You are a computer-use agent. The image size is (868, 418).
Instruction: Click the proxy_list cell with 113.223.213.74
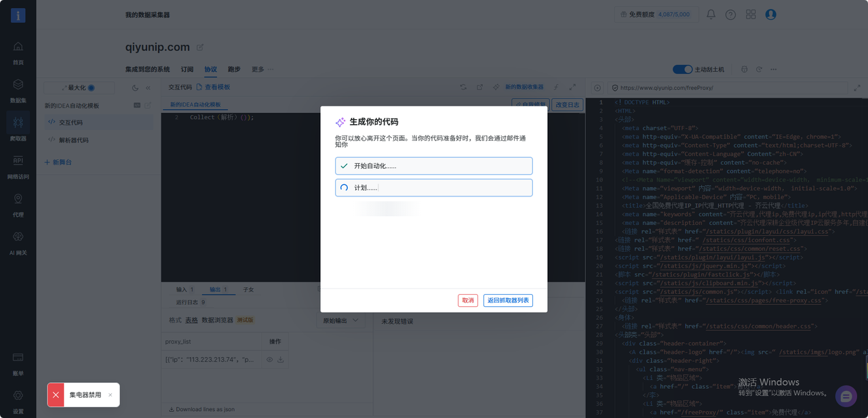[211, 360]
